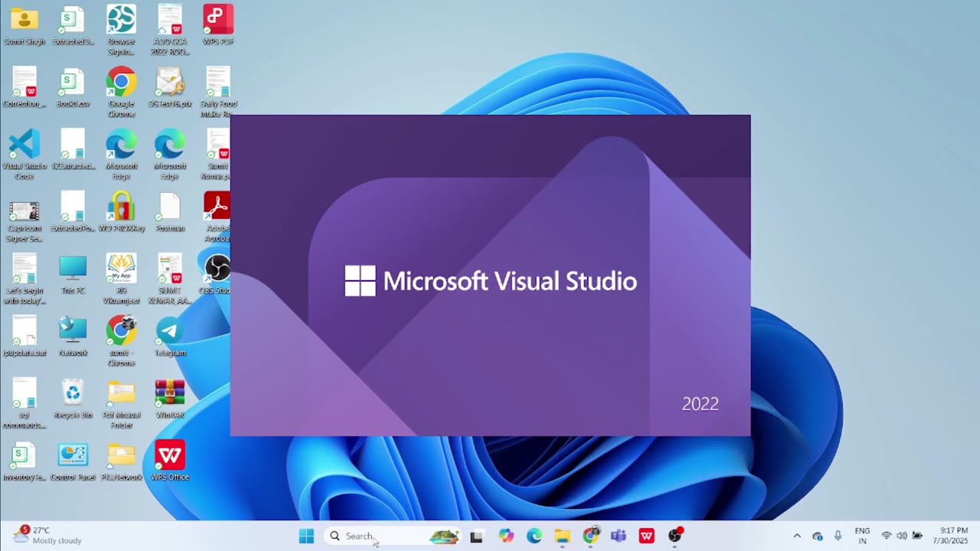This screenshot has width=980, height=551.
Task: Open Wi-Fi network tray icon
Action: (887, 536)
